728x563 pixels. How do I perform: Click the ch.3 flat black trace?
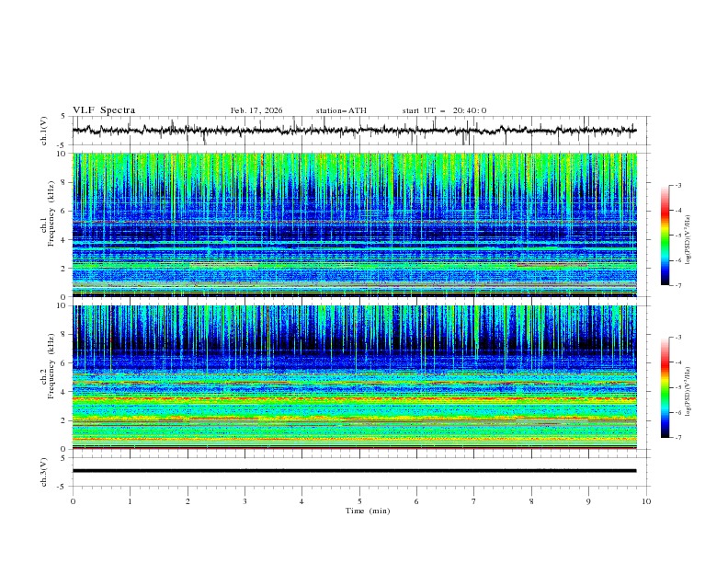pos(354,471)
